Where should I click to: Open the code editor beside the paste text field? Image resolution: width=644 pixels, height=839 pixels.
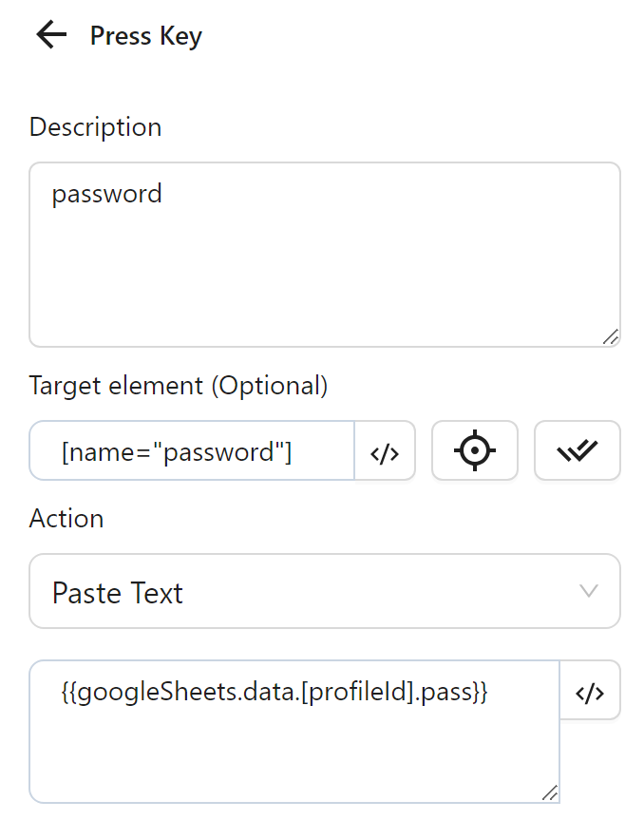(590, 692)
